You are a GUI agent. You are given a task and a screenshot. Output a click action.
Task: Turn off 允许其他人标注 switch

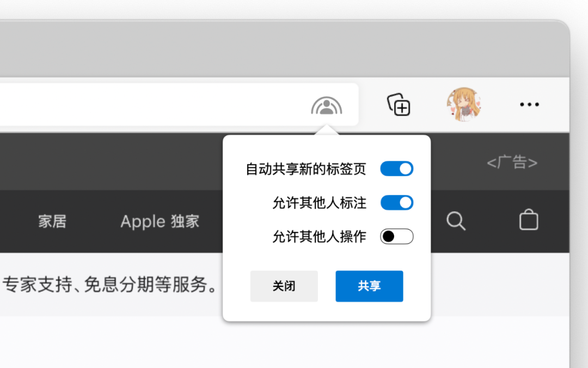tap(397, 203)
